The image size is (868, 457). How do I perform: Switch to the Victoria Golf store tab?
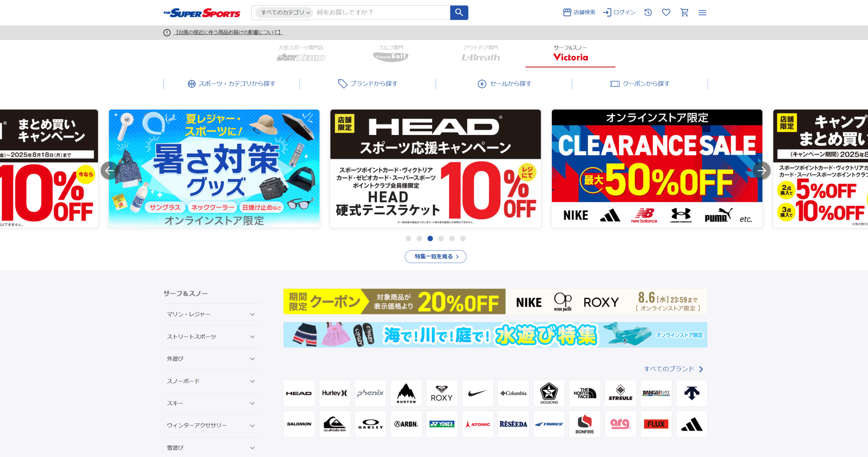391,54
